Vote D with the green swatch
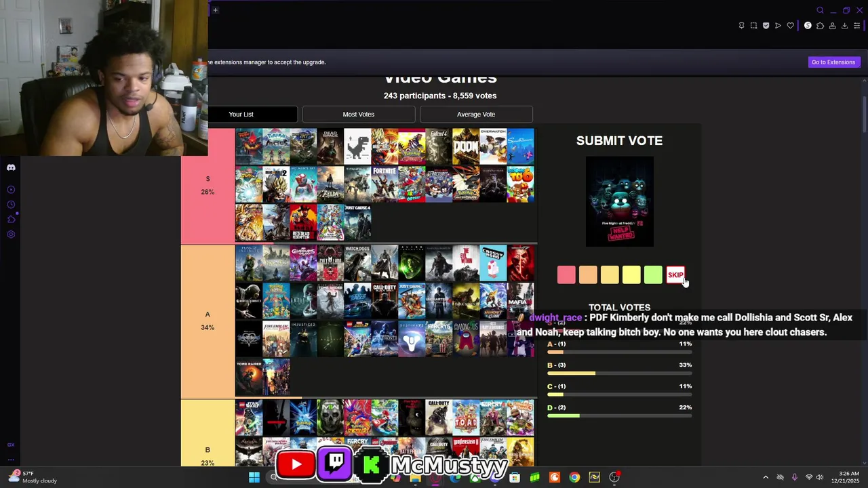This screenshot has height=488, width=868. click(x=653, y=274)
